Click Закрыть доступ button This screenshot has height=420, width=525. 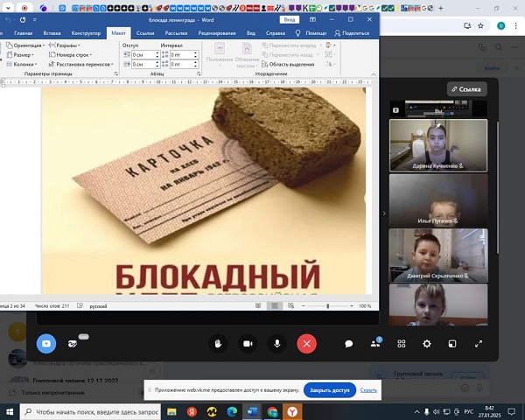(x=330, y=390)
